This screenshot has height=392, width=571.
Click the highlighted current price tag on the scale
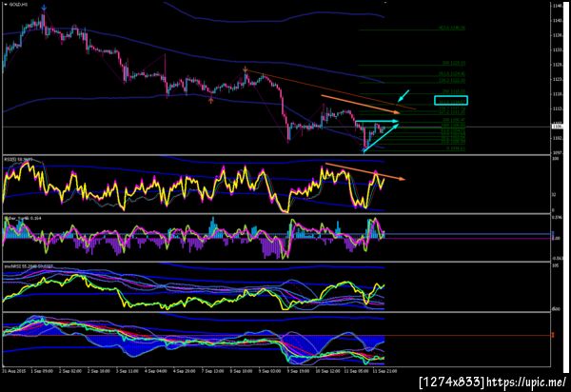(557, 127)
